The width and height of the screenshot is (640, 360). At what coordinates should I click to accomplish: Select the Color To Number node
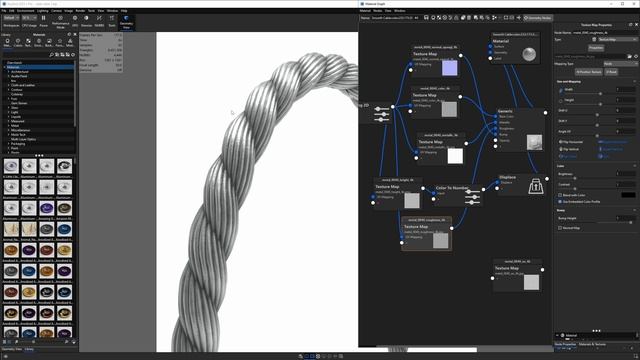tap(458, 196)
